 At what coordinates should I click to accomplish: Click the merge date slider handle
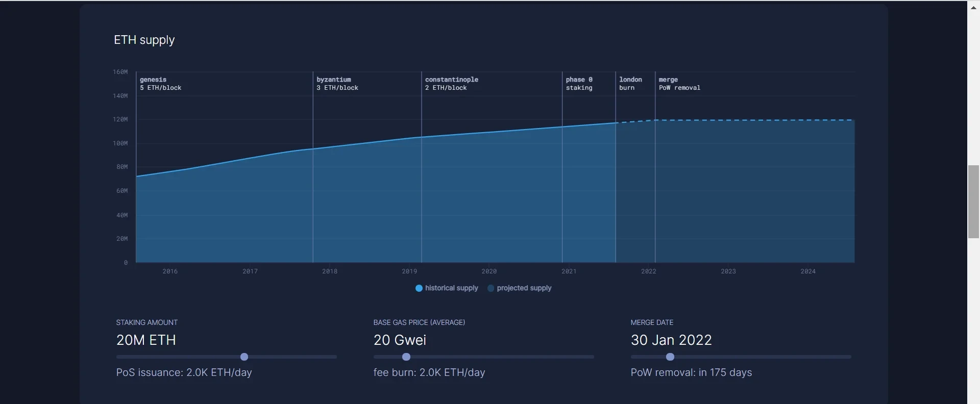[670, 357]
